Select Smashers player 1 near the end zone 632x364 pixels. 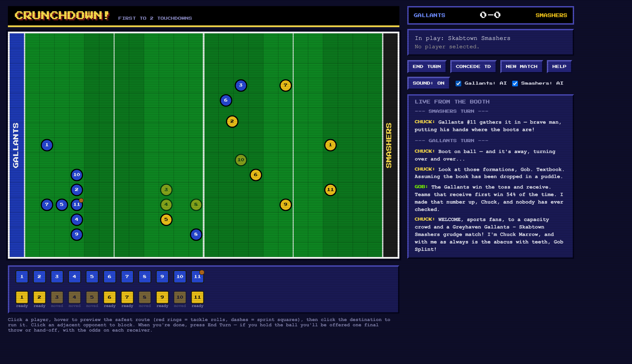click(x=330, y=145)
